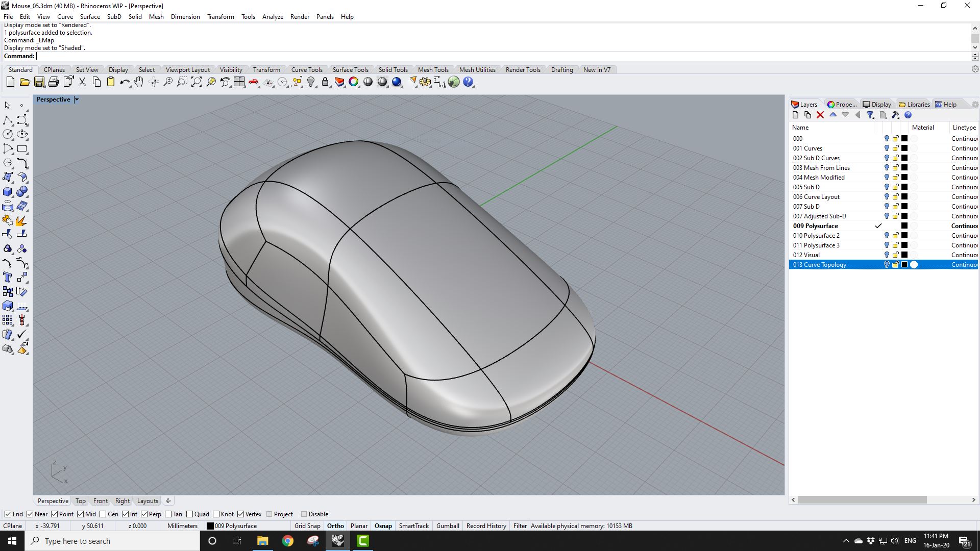Click the four viewports layout icon
This screenshot has height=551, width=980.
239,82
